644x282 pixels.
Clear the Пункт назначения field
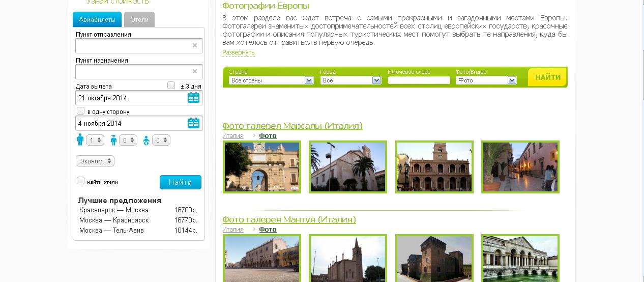194,71
